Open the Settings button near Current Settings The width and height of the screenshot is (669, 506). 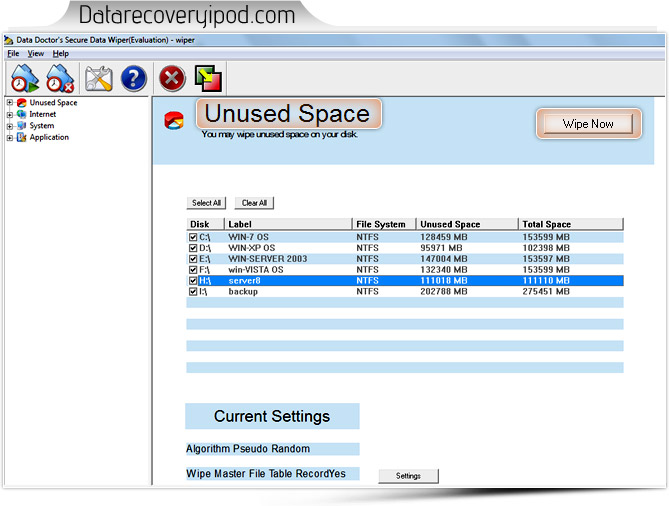pyautogui.click(x=408, y=476)
